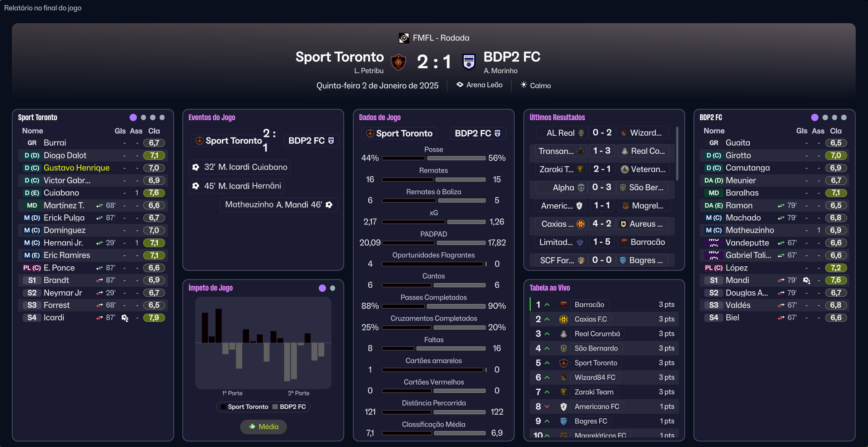Screen dimensions: 868x447
Task: Click position arrow next to Barracão in table
Action: (547, 305)
